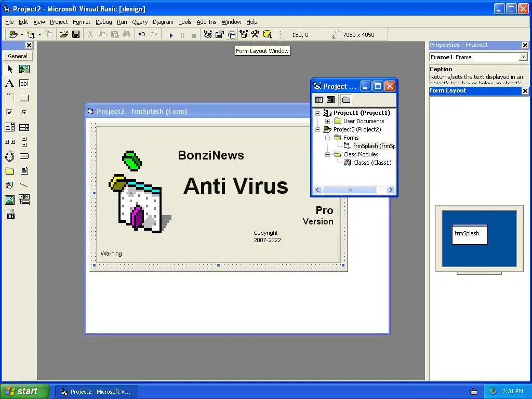Click the Open Project folder icon
Screen dimensions: 532x399
pyautogui.click(x=63, y=34)
